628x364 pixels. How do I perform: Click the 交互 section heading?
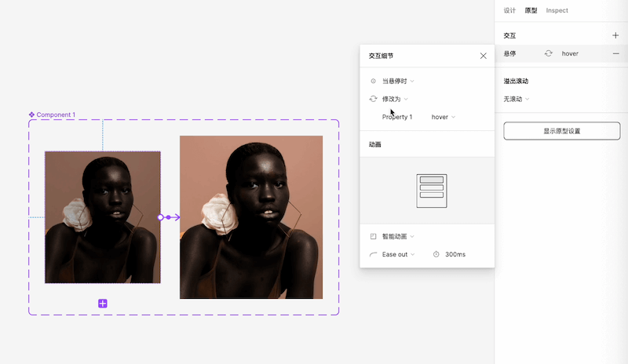tap(509, 35)
